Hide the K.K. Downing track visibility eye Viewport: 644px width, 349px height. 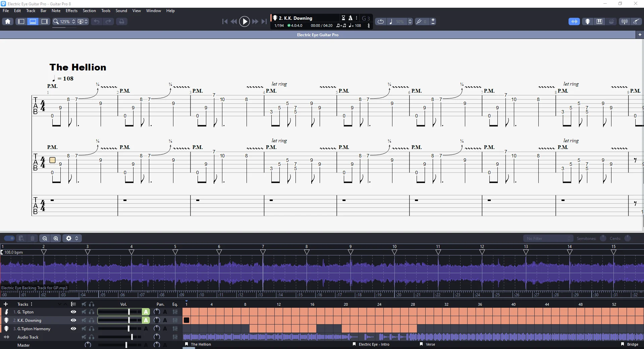click(73, 320)
